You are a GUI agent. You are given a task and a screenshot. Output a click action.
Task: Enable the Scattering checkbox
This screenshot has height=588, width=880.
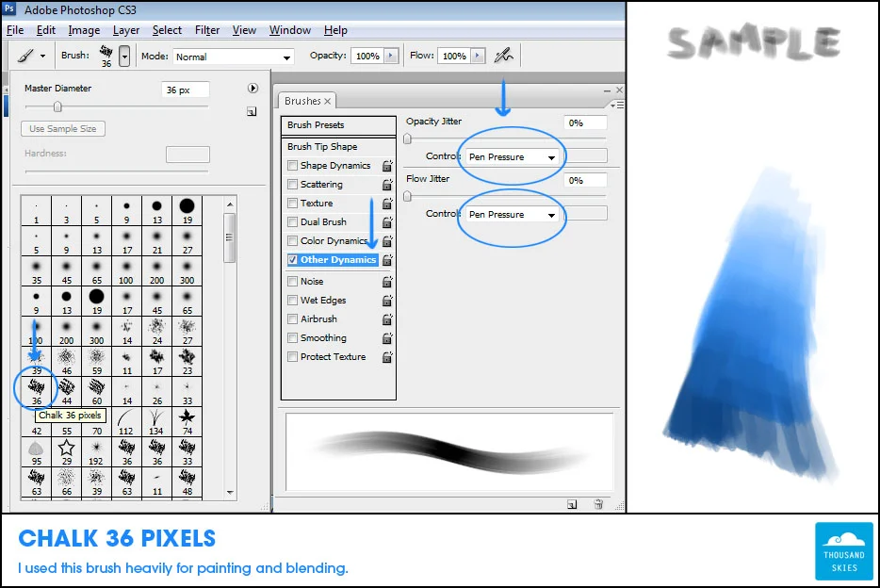click(292, 184)
